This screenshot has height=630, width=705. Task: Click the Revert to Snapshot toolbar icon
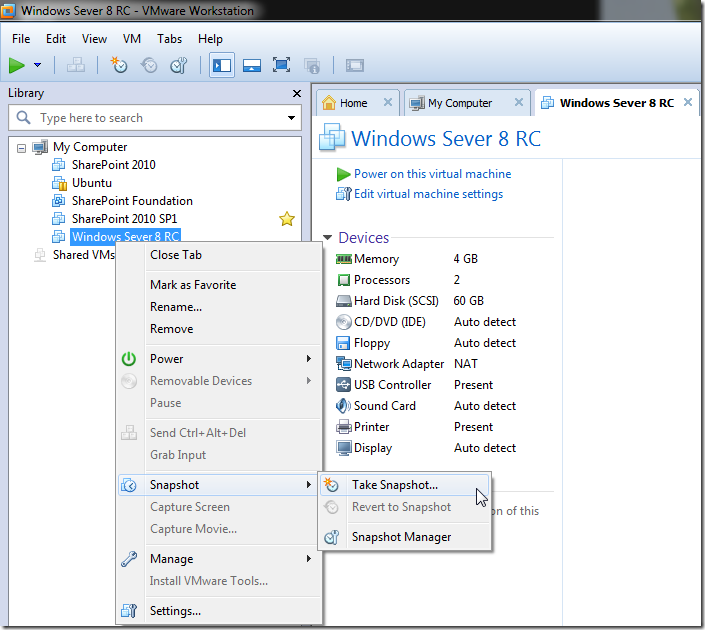tap(149, 65)
